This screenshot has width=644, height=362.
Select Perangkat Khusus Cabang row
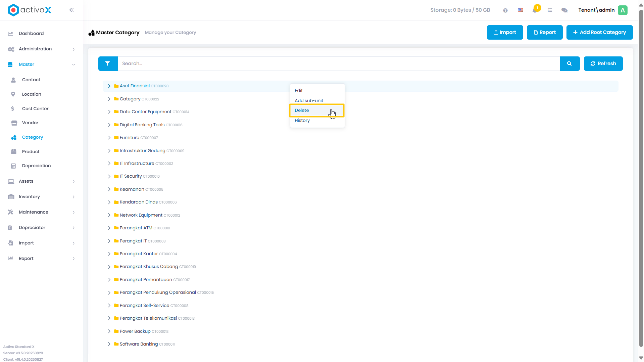pos(360,267)
